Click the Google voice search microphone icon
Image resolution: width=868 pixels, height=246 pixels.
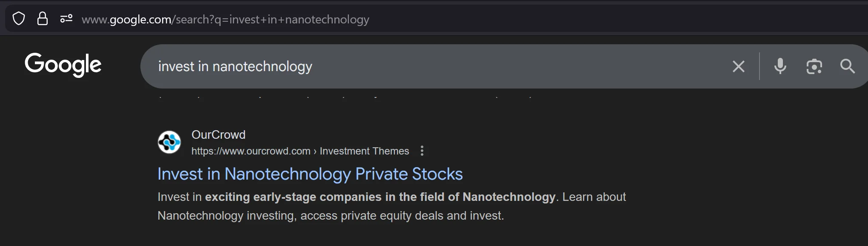coord(780,66)
